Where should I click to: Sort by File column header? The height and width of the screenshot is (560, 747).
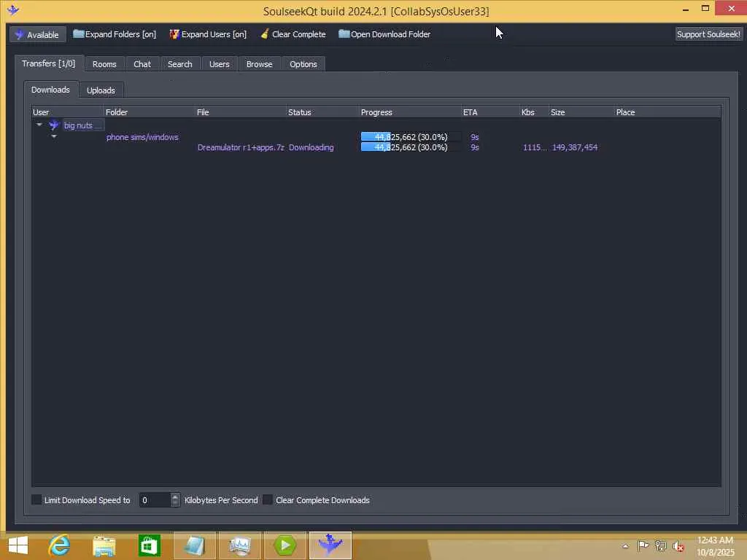coord(241,112)
